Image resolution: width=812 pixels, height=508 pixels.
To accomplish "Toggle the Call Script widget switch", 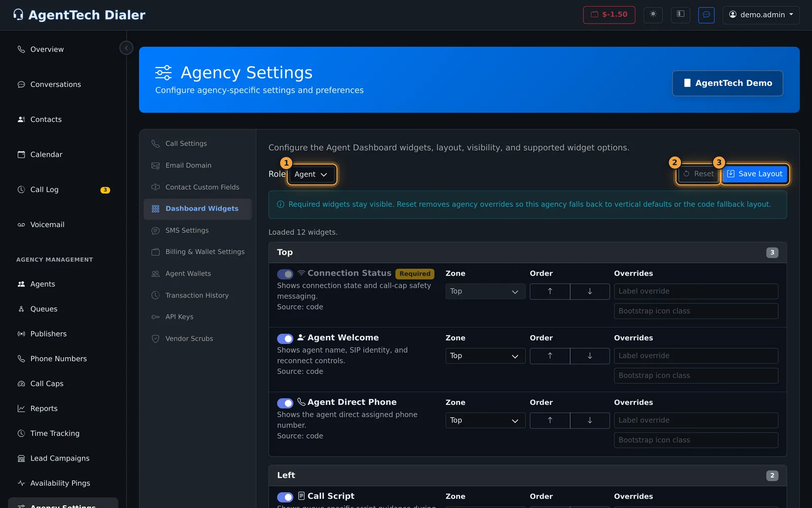I will pos(285,497).
